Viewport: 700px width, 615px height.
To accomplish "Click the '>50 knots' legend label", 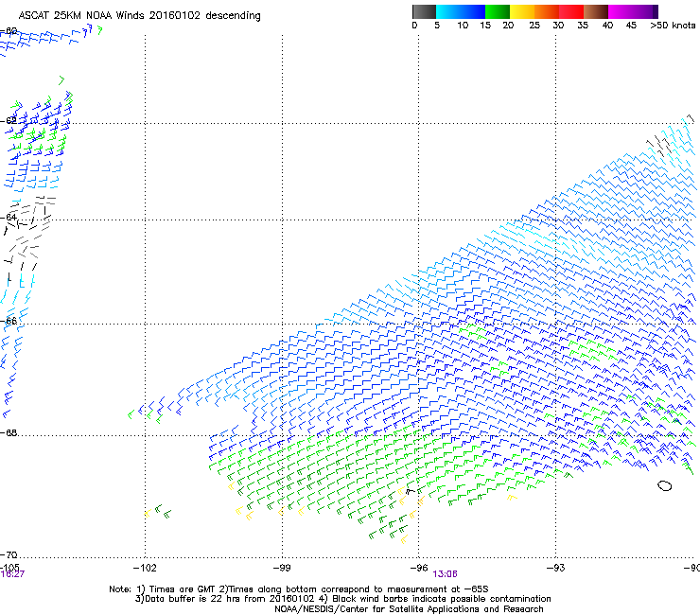I will point(673,25).
